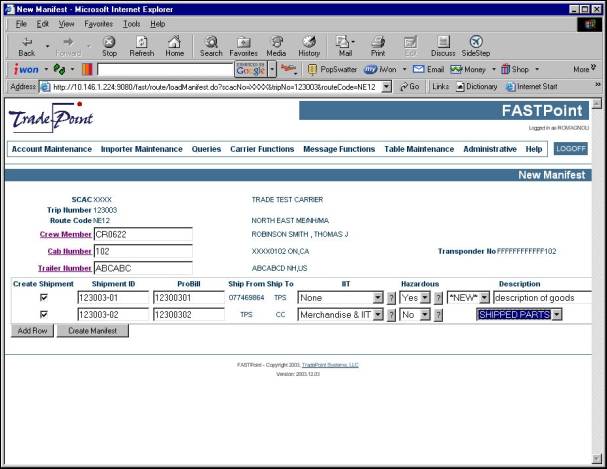
Task: Open the View menu
Action: (x=66, y=24)
